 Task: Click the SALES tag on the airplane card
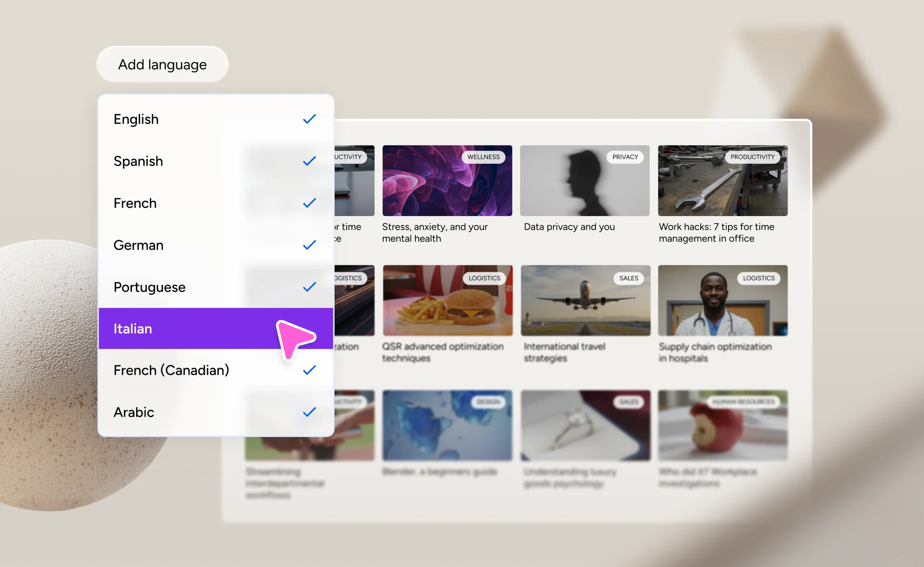tap(629, 278)
